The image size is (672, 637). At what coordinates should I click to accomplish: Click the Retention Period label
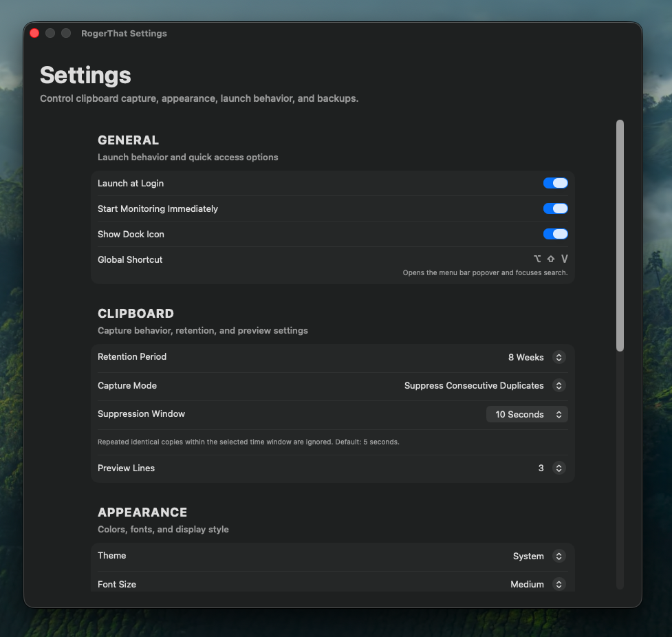pyautogui.click(x=132, y=356)
